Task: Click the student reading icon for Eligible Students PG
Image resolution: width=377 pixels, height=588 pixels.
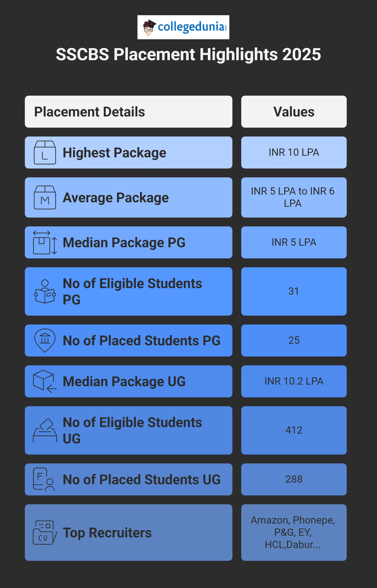Action: (45, 291)
